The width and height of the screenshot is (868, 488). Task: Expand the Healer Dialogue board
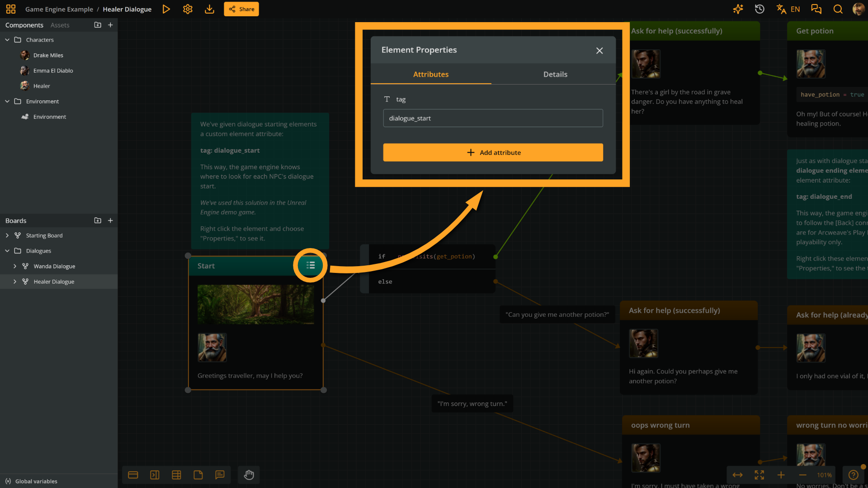point(15,282)
